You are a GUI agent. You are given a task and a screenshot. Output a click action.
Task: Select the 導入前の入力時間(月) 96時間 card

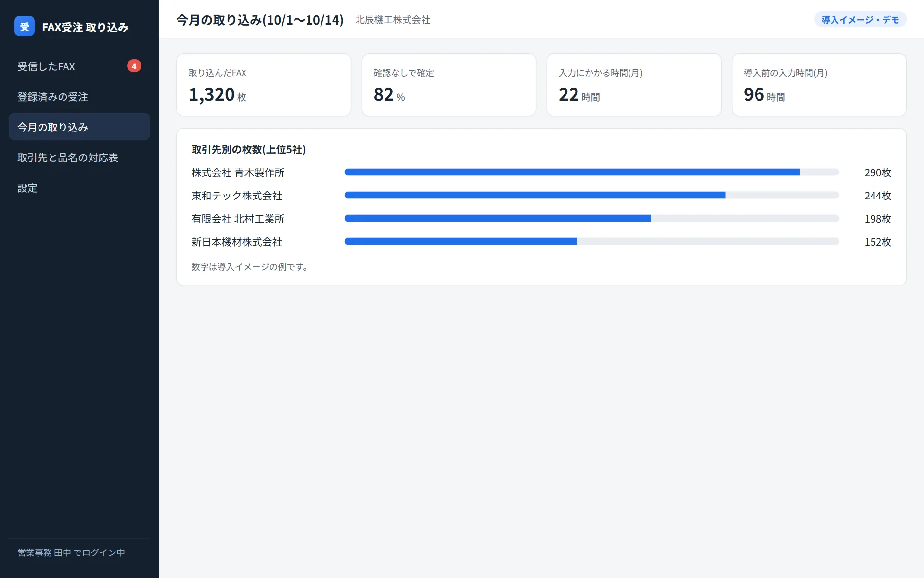pyautogui.click(x=819, y=85)
